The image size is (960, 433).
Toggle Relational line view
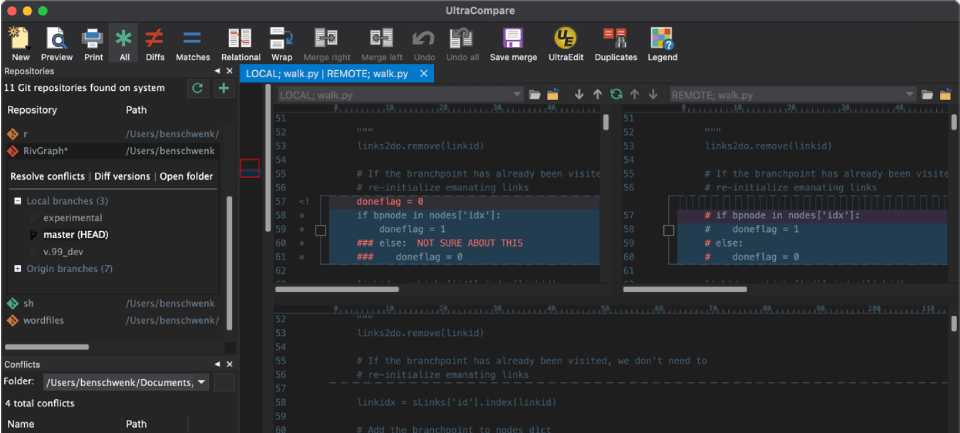tap(241, 44)
